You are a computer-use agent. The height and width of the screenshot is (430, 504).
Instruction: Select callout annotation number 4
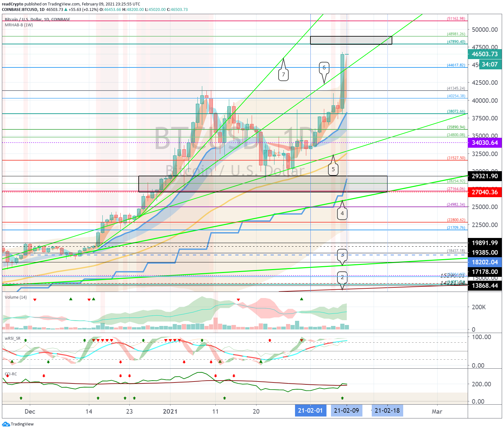click(x=342, y=213)
